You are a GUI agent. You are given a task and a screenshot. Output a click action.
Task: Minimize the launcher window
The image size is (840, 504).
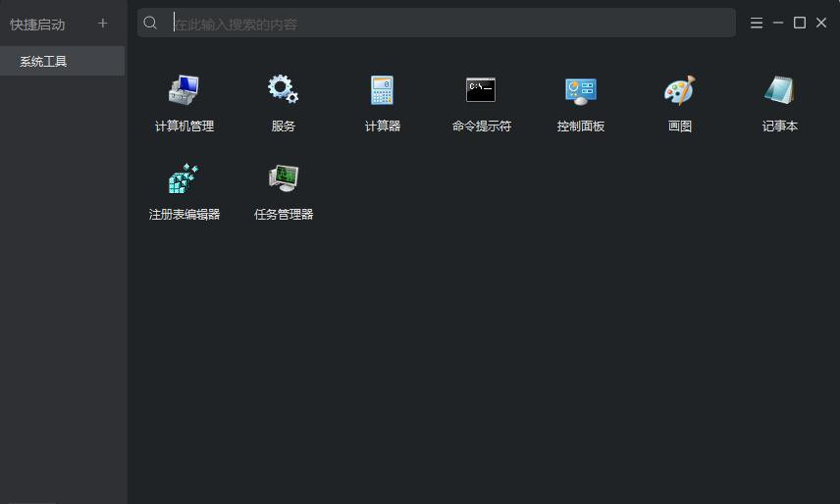(778, 23)
